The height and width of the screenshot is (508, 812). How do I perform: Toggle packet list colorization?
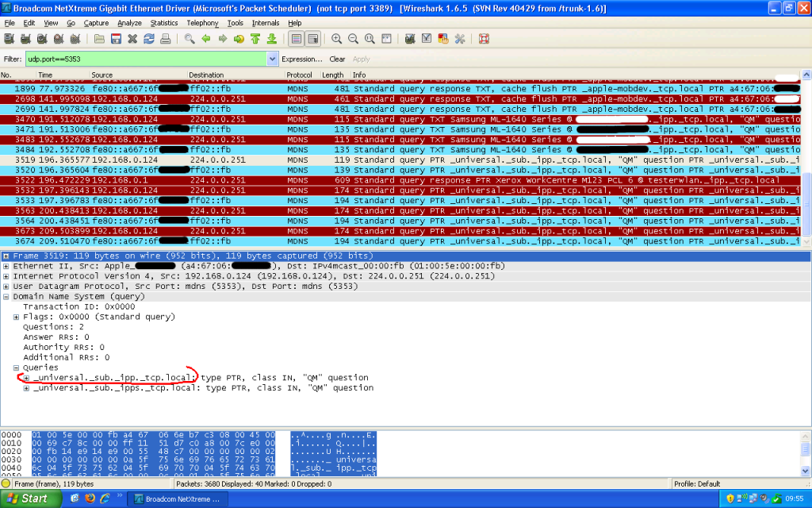click(297, 39)
